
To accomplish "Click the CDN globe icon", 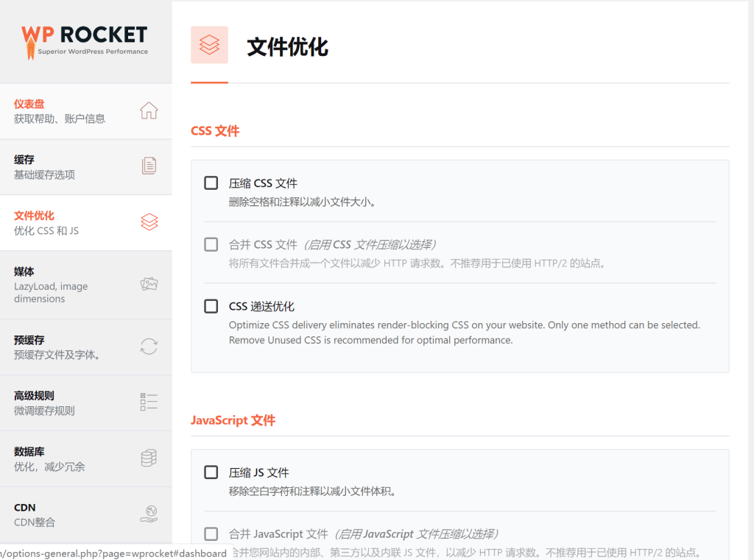I will click(149, 514).
